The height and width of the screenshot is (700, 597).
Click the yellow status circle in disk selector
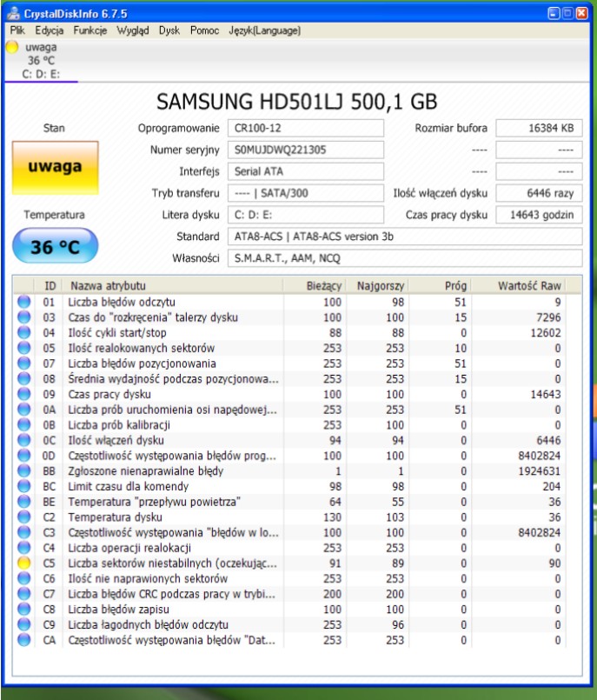pos(12,47)
